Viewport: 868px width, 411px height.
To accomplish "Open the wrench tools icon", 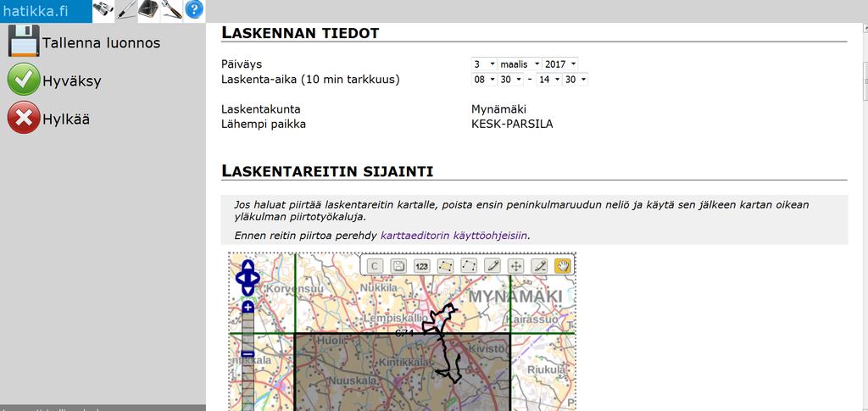I will click(171, 9).
